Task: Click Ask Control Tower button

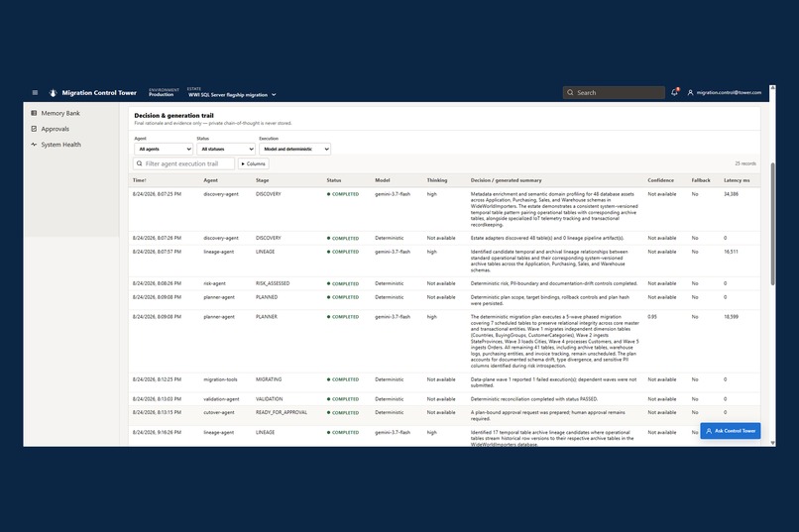Action: coord(731,431)
